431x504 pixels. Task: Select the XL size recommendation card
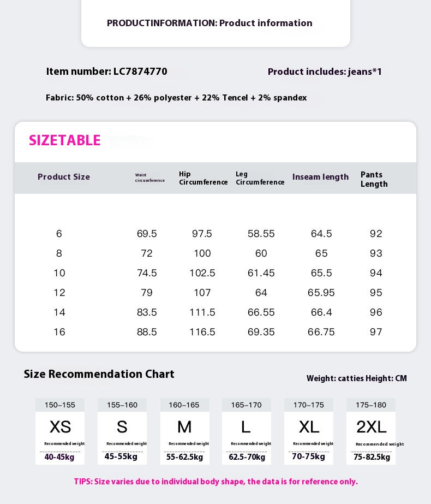click(309, 431)
